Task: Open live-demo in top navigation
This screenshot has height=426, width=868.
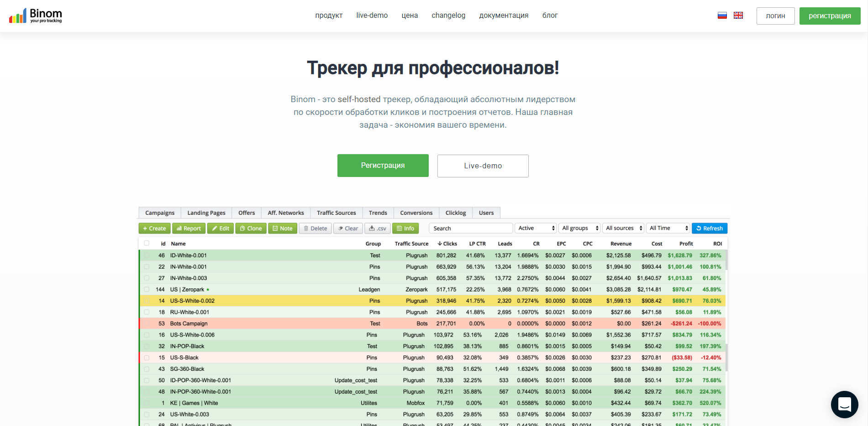Action: click(x=372, y=16)
